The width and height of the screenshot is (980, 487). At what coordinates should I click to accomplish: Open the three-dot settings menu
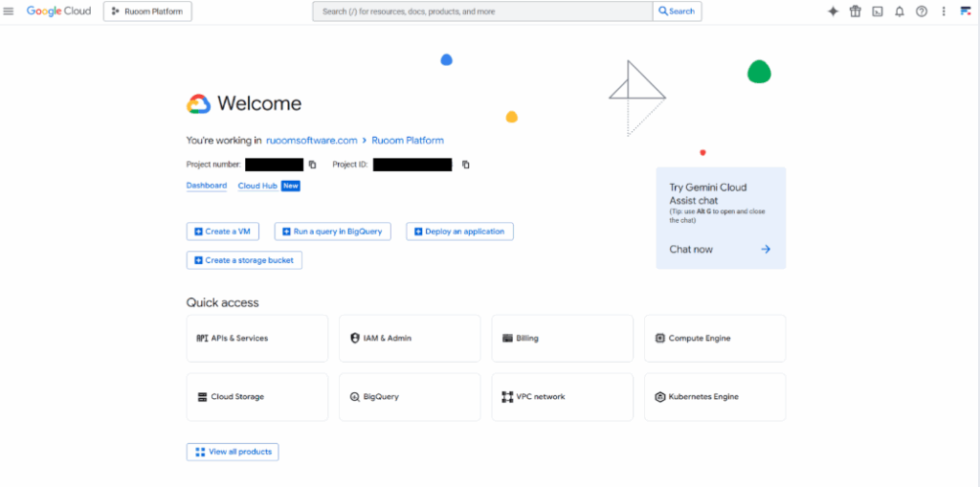(x=944, y=11)
